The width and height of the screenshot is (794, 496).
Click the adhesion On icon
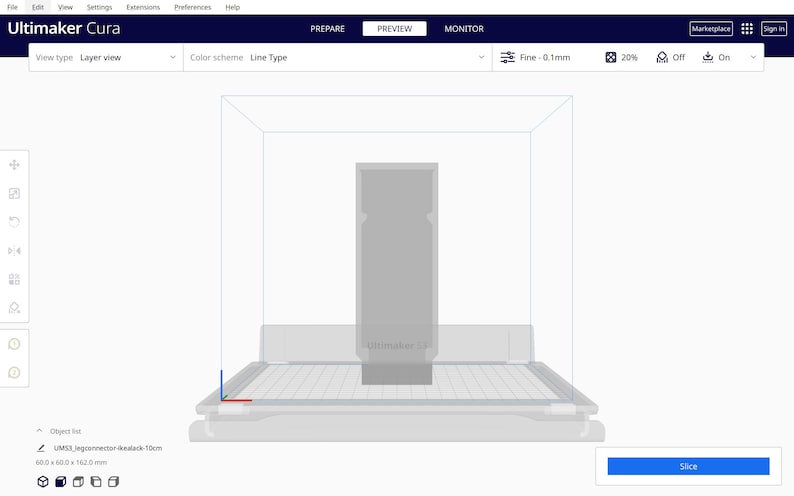(708, 57)
